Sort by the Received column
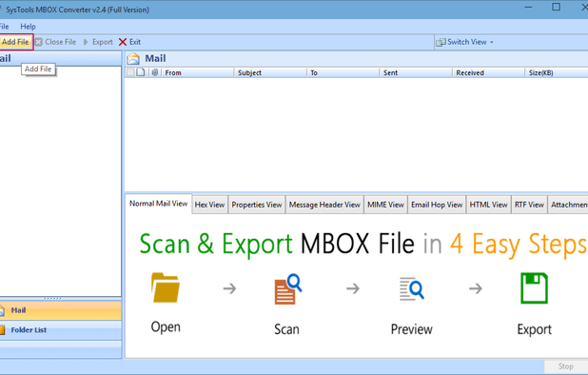 coord(489,72)
